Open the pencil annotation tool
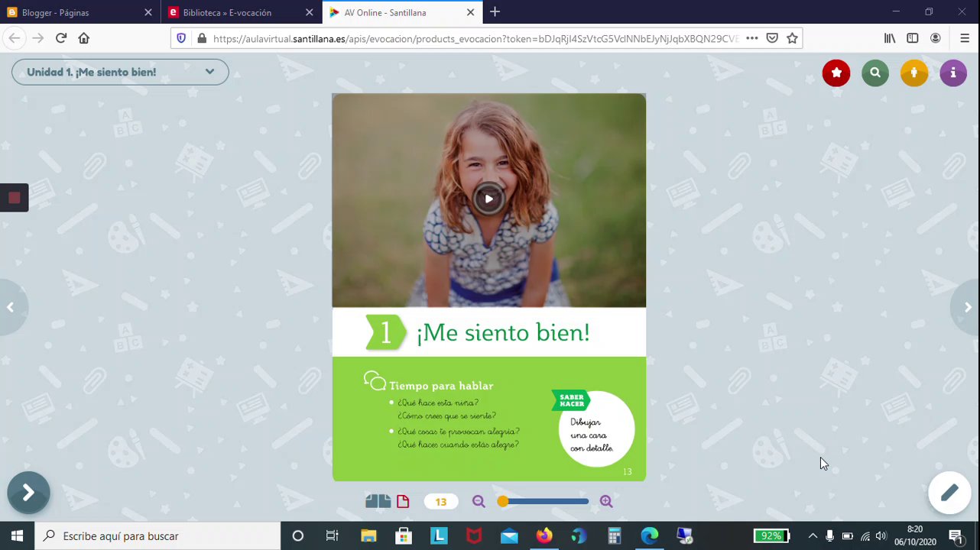980x550 pixels. pos(949,493)
